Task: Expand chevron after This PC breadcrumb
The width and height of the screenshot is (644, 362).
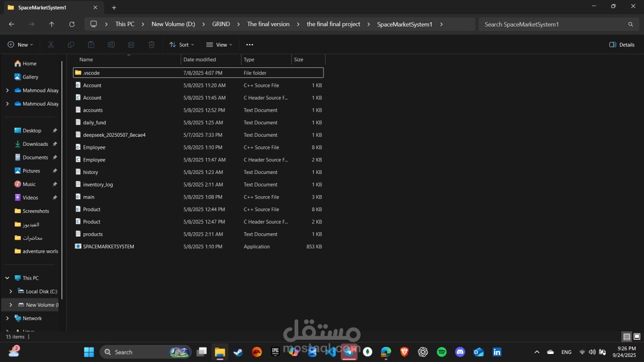Action: [143, 24]
